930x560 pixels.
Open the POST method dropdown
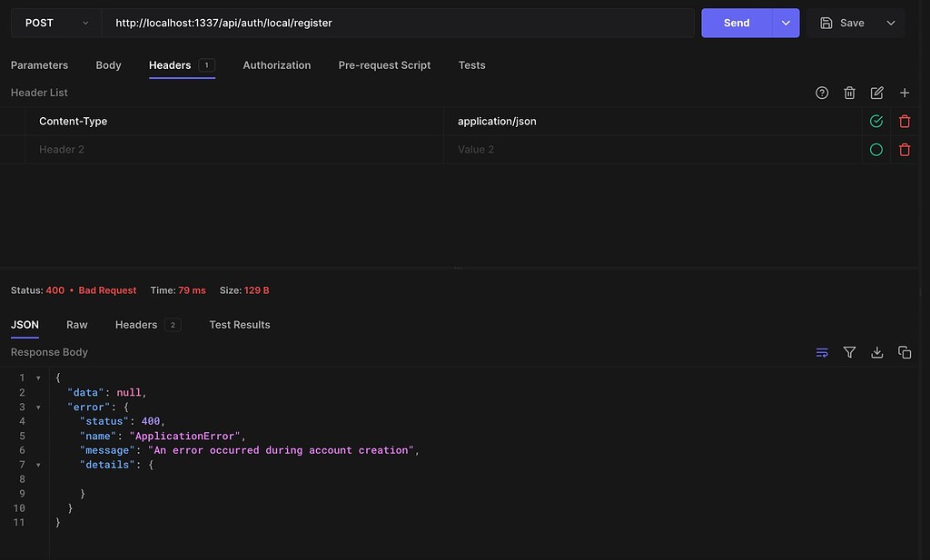[54, 22]
